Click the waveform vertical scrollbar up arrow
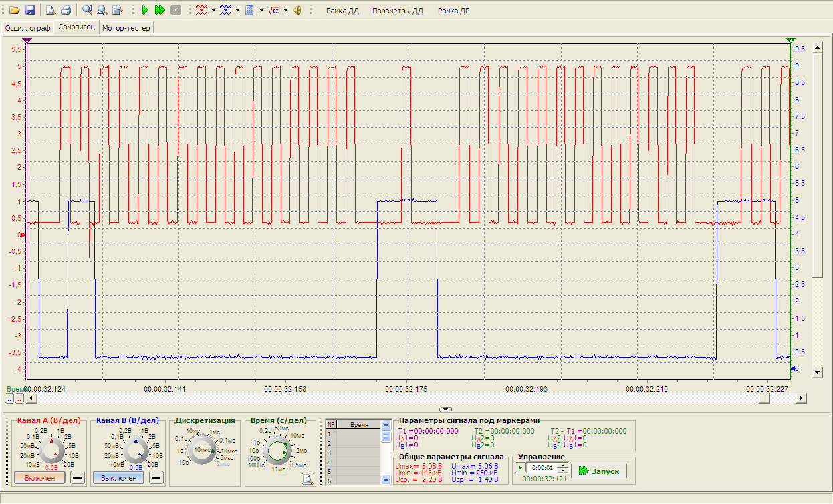This screenshot has height=504, width=833. (x=816, y=47)
